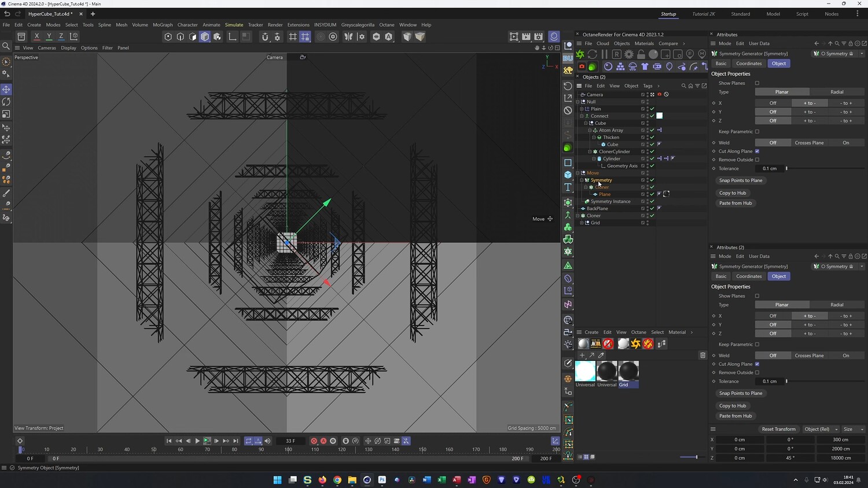Open Octane live viewer logo button
This screenshot has width=868, height=488.
(x=580, y=54)
